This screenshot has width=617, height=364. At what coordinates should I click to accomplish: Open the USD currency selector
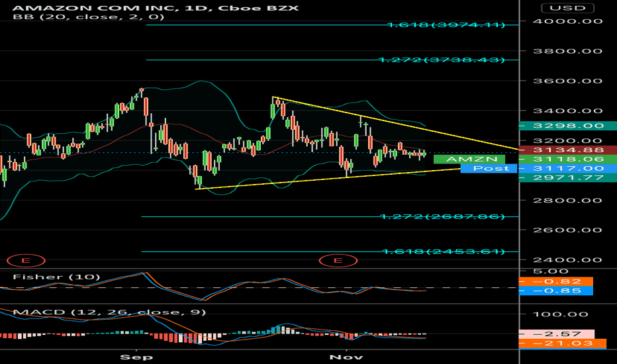tap(567, 8)
